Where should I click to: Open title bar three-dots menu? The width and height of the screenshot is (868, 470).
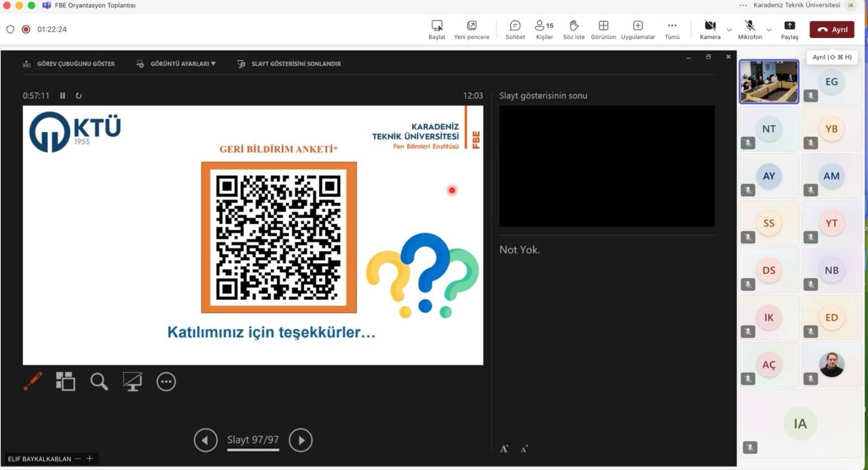[743, 5]
